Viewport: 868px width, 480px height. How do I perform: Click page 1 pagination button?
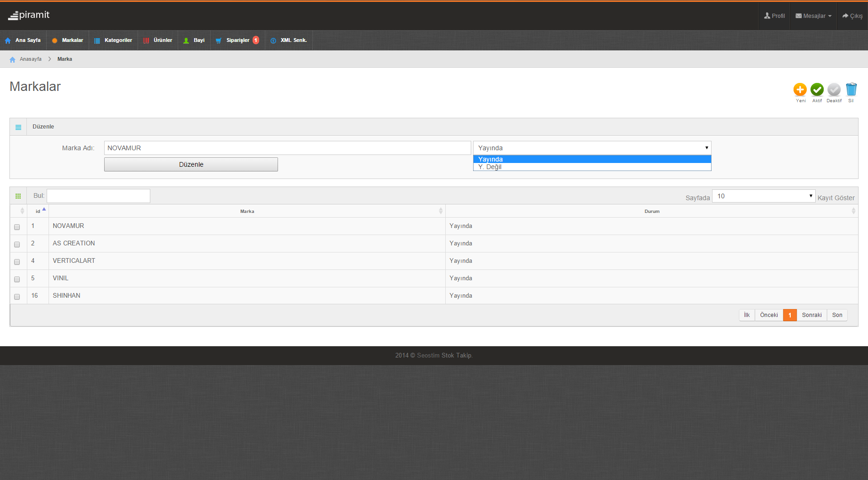tap(790, 315)
